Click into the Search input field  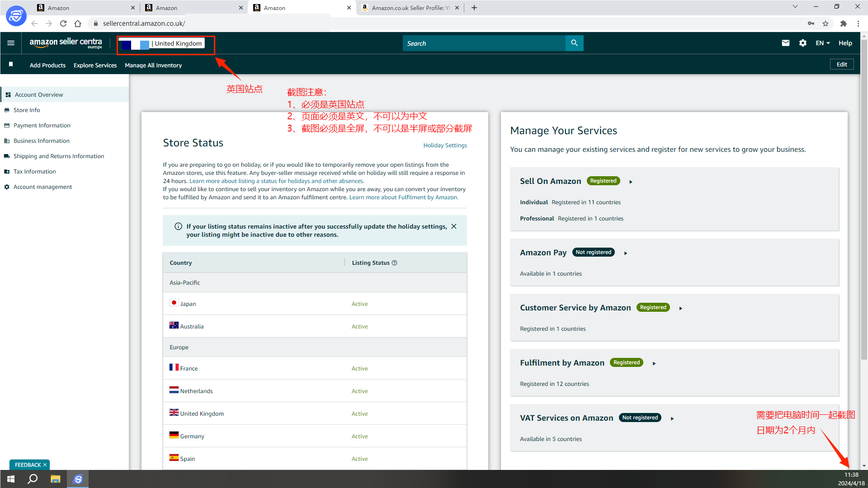484,43
